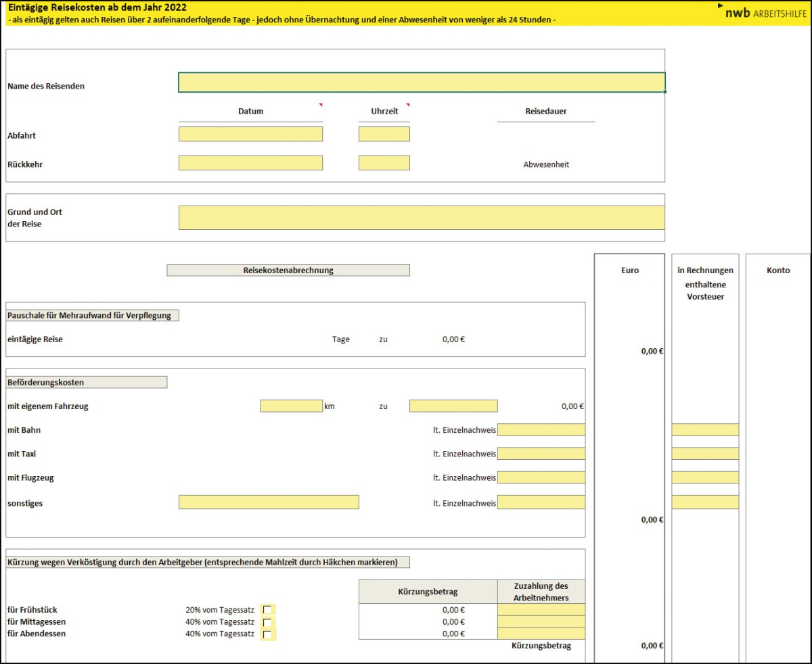This screenshot has width=812, height=664.
Task: Enable the Abendessen reduction checkbox
Action: (267, 634)
